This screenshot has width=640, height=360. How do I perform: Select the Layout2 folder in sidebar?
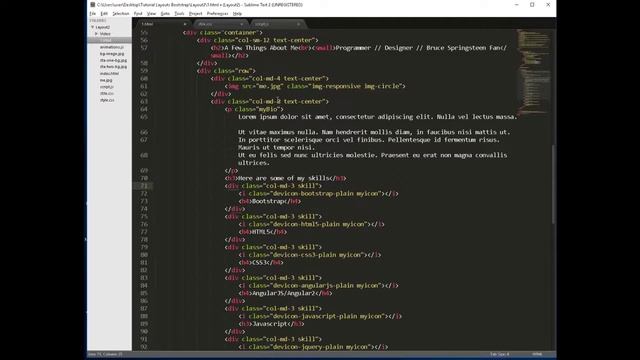tap(102, 27)
